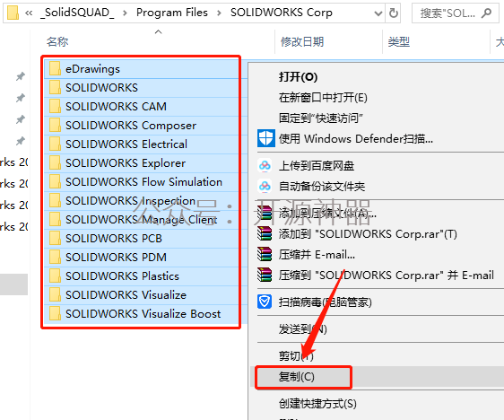
Task: Click the first quick-access pin icon
Action: coord(21,76)
